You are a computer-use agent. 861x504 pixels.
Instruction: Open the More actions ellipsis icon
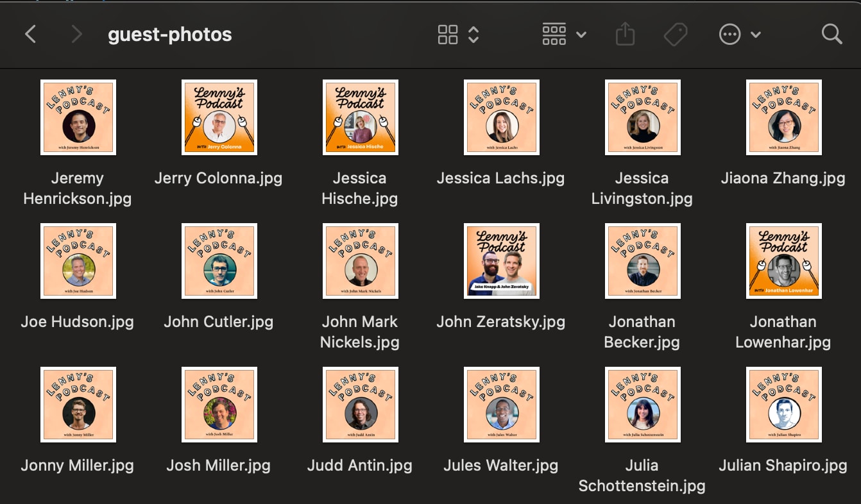tap(730, 35)
